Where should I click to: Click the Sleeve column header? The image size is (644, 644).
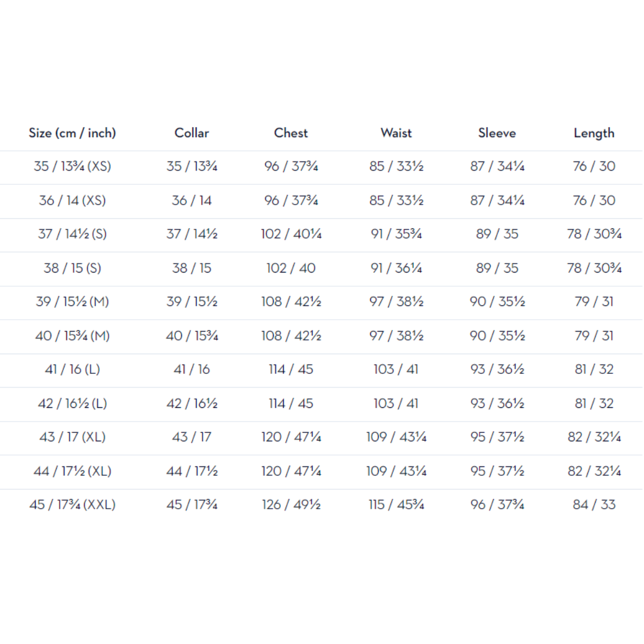click(497, 133)
